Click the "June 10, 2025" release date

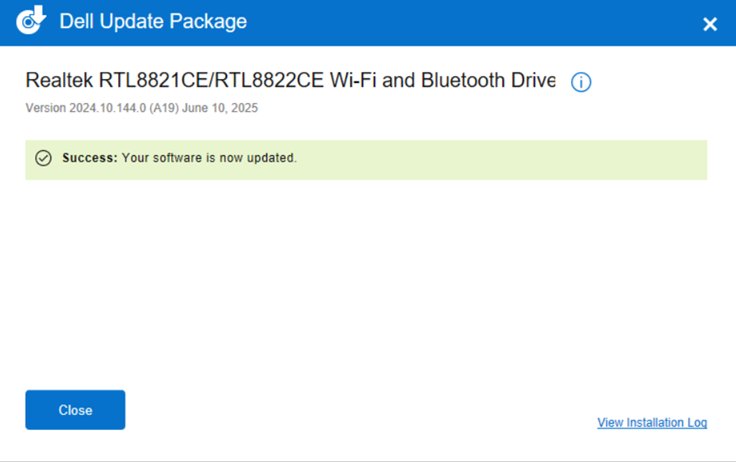226,108
